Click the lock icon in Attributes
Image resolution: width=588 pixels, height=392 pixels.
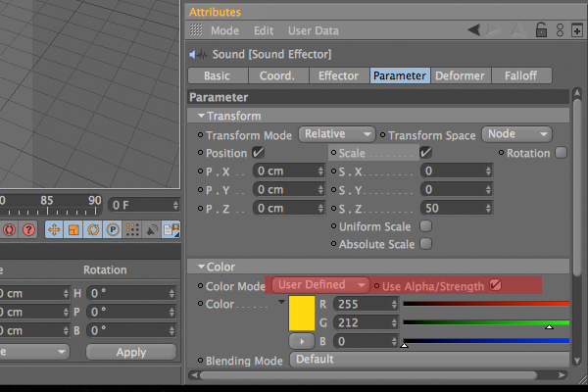541,30
